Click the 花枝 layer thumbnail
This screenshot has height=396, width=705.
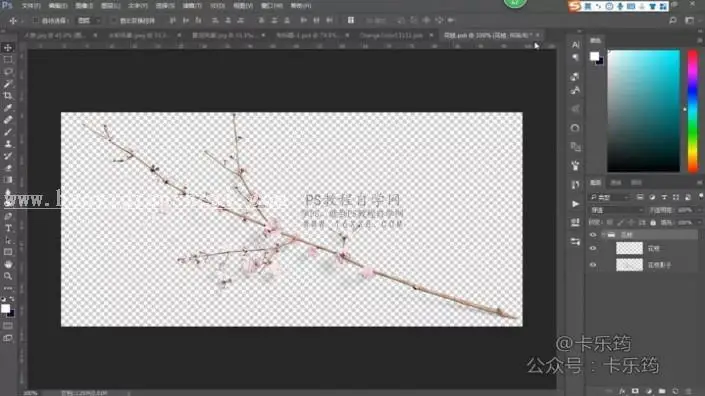[x=629, y=248]
